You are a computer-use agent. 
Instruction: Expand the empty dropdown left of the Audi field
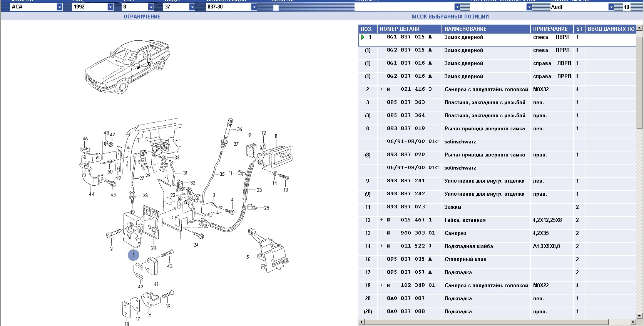pyautogui.click(x=529, y=7)
